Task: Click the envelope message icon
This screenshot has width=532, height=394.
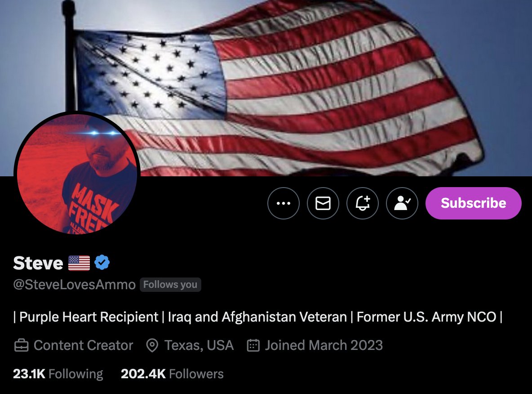Action: pyautogui.click(x=323, y=203)
